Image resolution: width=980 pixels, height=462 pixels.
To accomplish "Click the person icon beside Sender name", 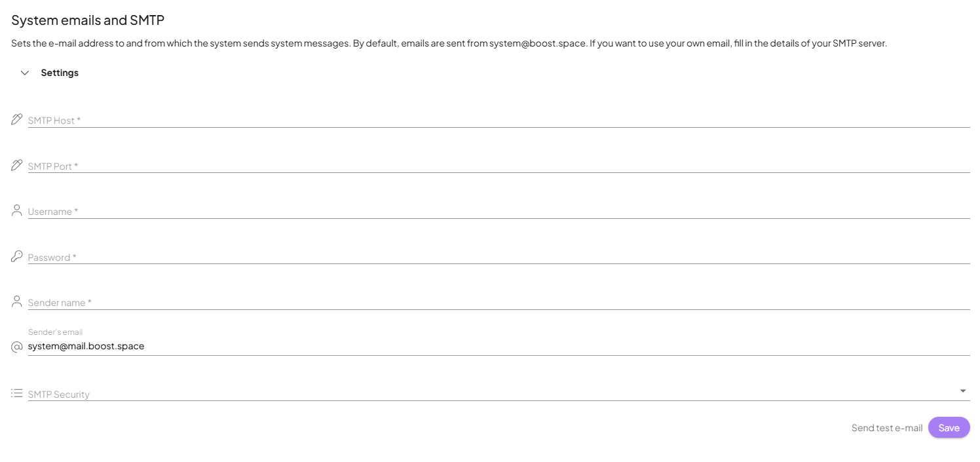I will tap(17, 301).
